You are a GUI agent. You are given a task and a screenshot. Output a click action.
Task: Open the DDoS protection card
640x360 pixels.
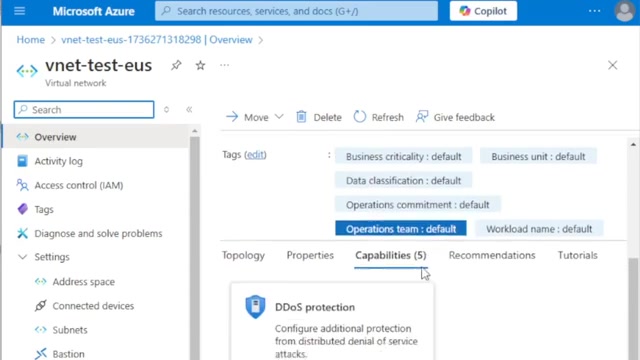coord(332,322)
